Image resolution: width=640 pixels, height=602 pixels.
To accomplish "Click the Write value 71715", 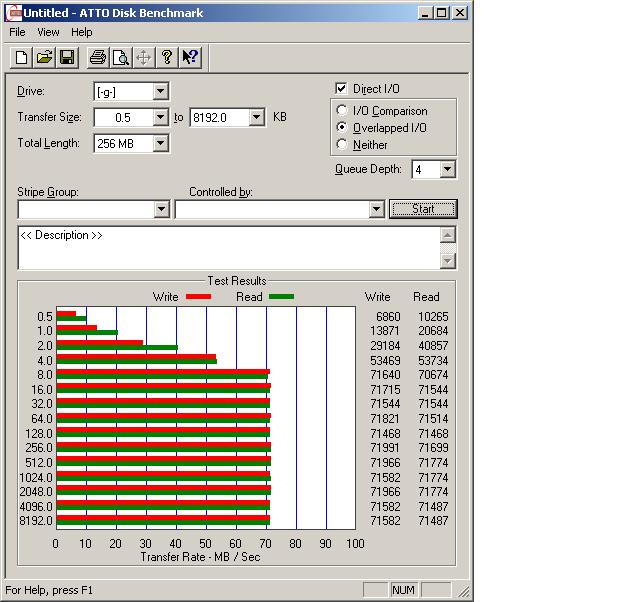I will pos(385,390).
